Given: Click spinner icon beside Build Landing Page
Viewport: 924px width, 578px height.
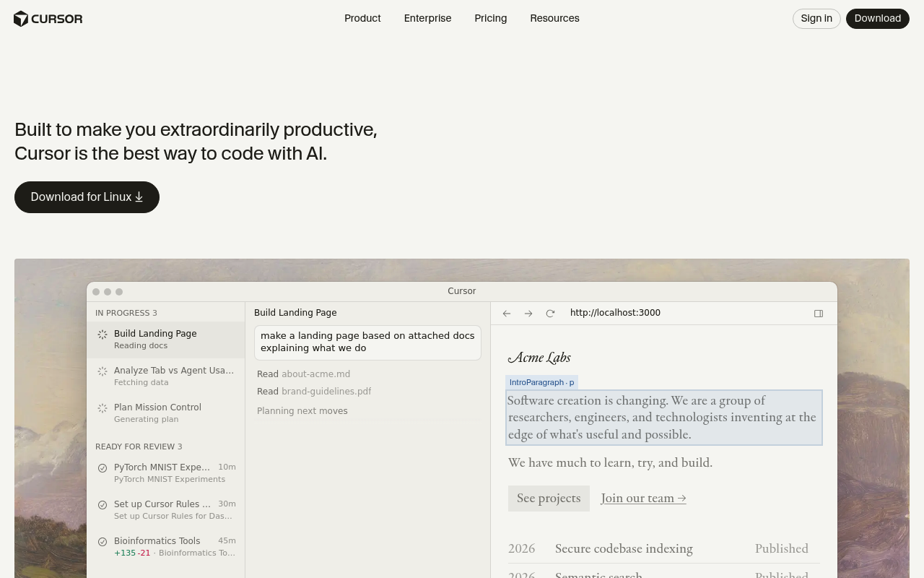Looking at the screenshot, I should pos(103,335).
